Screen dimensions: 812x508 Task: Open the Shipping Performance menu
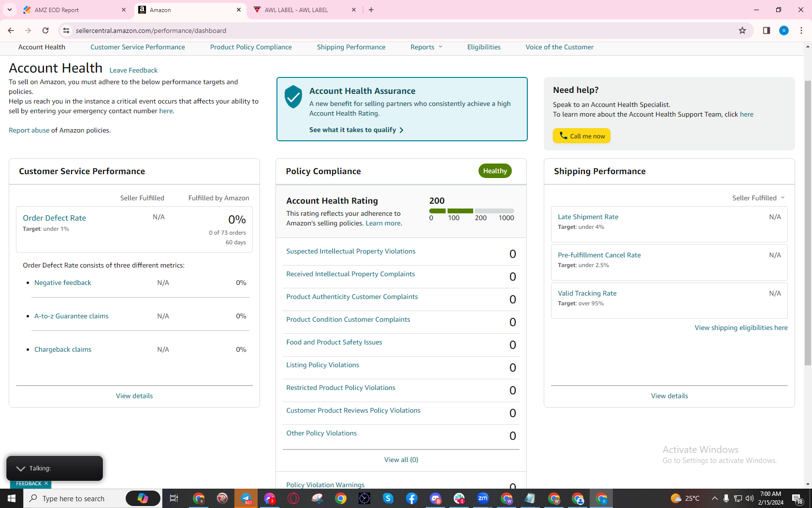tap(351, 47)
